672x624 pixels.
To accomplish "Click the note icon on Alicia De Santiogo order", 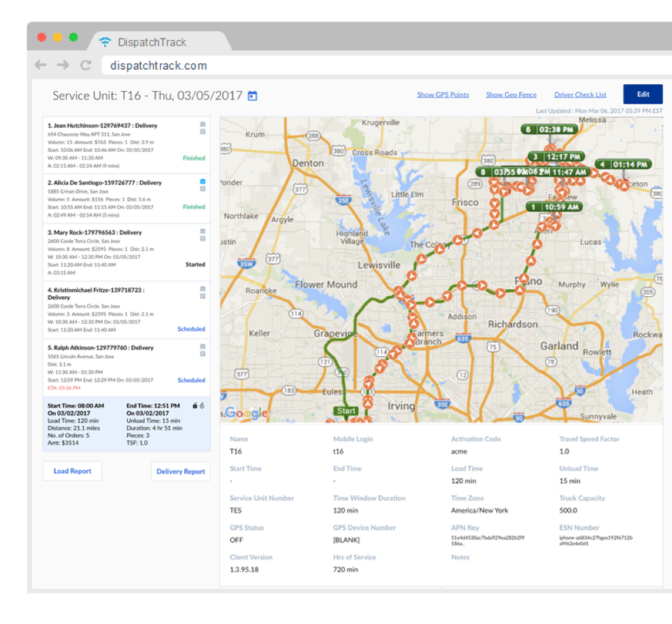I will 203,188.
